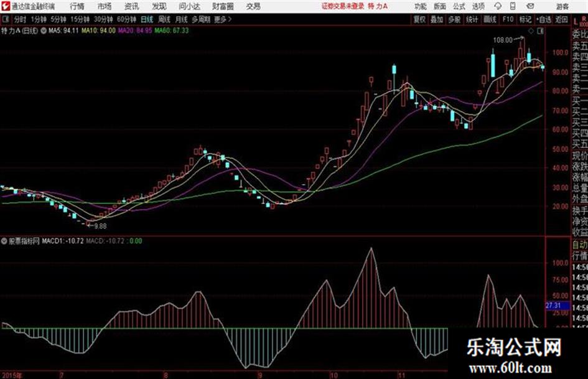Open 行情 menu
588x379 pixels.
click(77, 6)
